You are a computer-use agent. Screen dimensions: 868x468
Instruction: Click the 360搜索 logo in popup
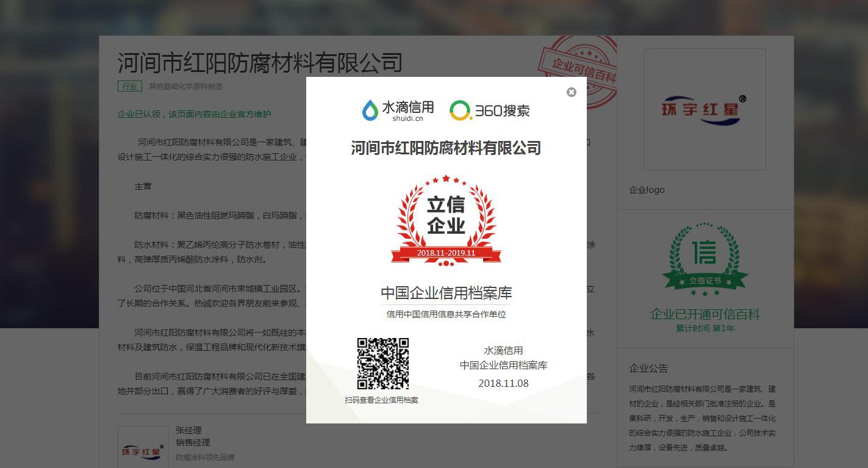point(490,110)
